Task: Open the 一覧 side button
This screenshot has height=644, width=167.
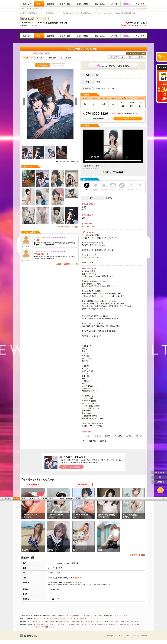Action: pos(159,477)
